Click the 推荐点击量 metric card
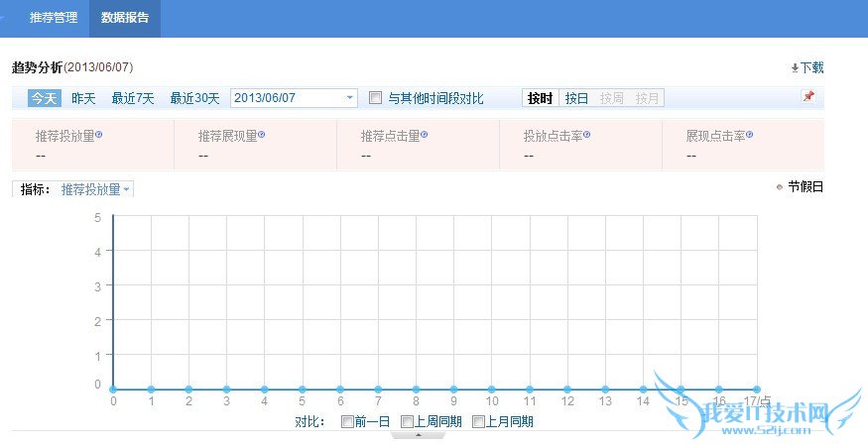 [418, 145]
